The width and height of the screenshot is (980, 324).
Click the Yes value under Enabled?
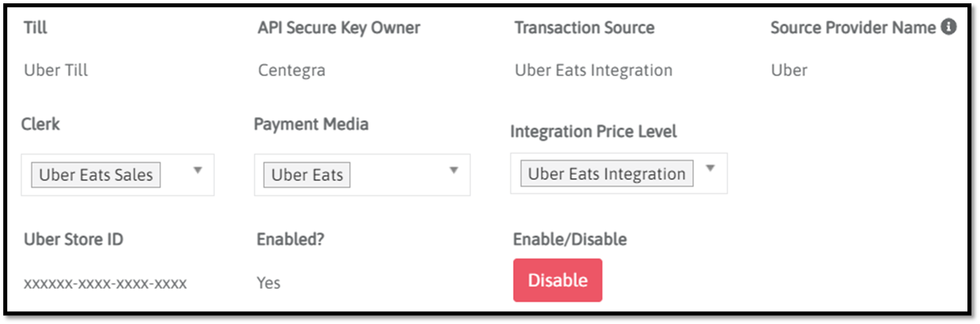point(269,283)
